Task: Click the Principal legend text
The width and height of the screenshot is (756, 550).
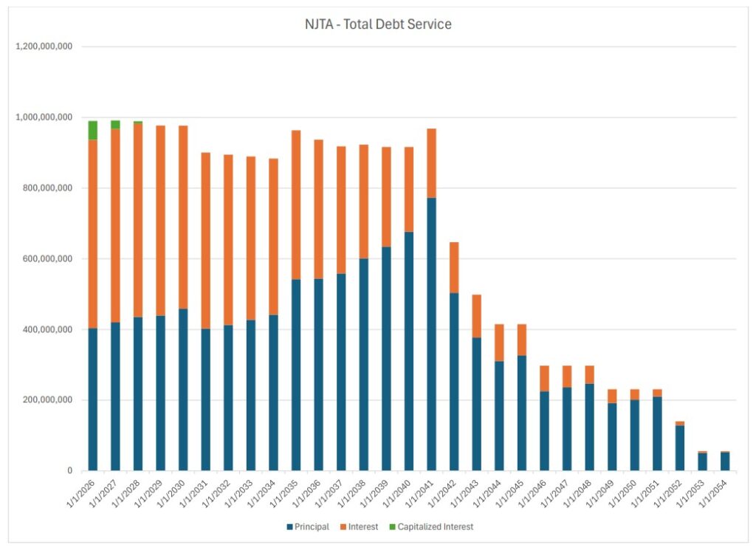Action: coord(312,527)
